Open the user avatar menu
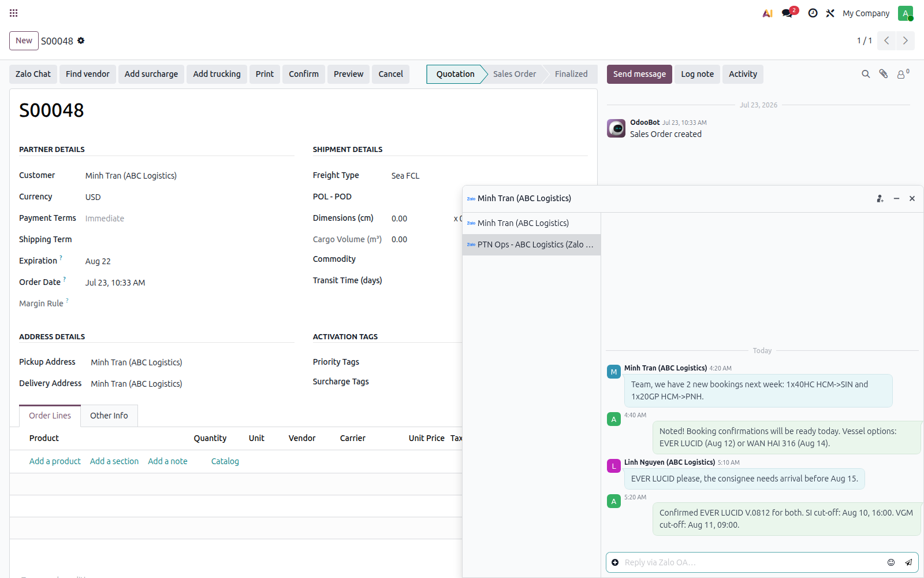Screen dimensions: 924x578 coord(906,13)
